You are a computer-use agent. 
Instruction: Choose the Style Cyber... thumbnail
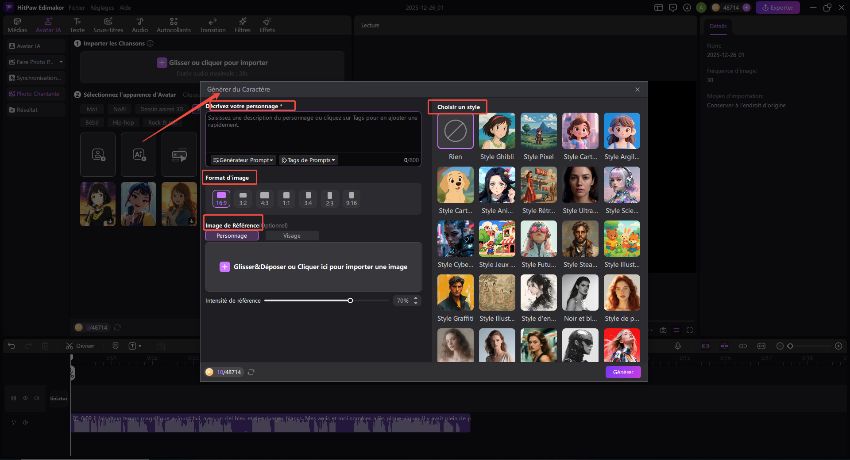point(455,239)
